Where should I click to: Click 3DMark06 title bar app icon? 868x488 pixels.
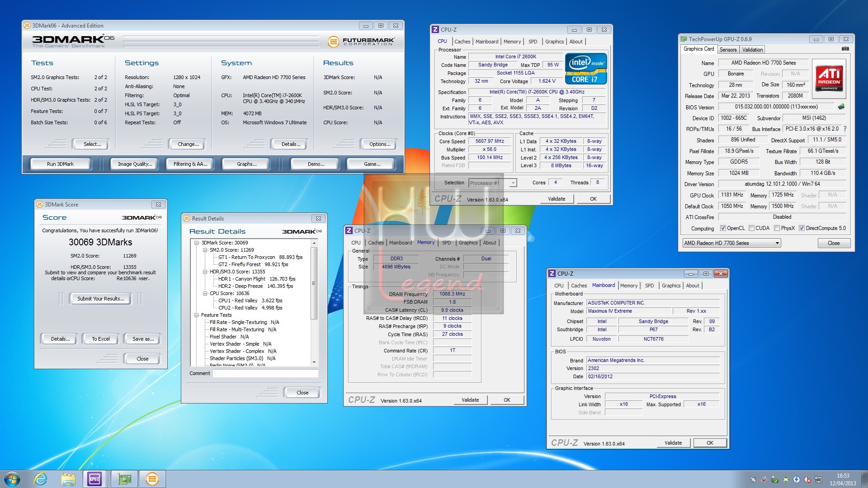(x=27, y=26)
